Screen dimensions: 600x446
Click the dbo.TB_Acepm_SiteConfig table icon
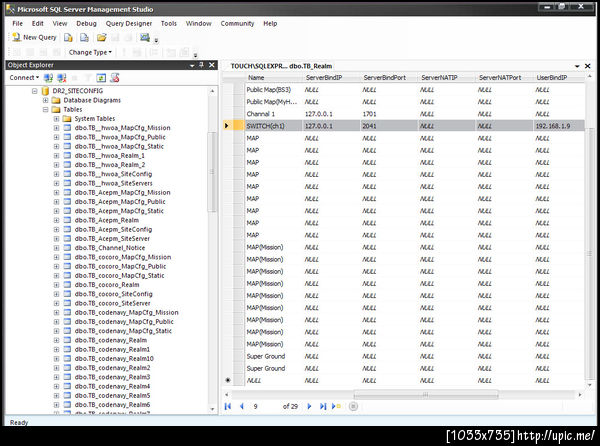67,230
